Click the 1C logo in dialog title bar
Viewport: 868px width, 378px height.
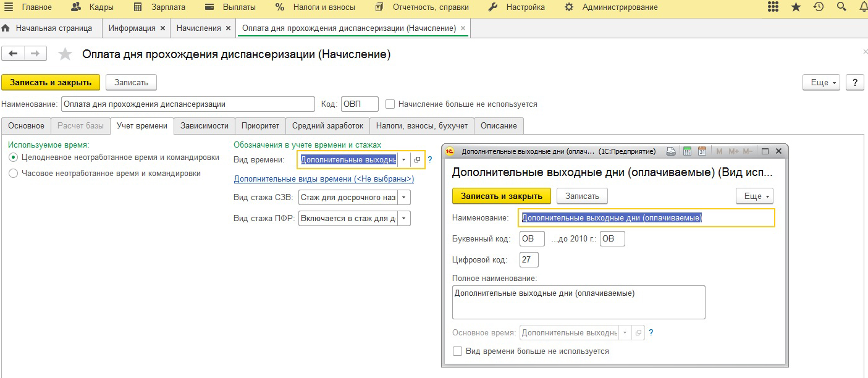pos(450,151)
